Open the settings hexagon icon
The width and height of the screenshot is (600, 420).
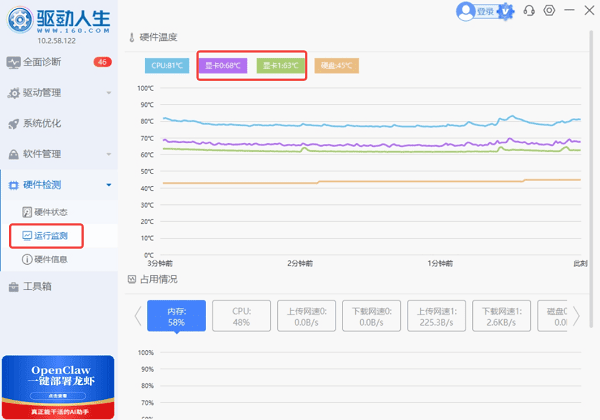tap(549, 10)
